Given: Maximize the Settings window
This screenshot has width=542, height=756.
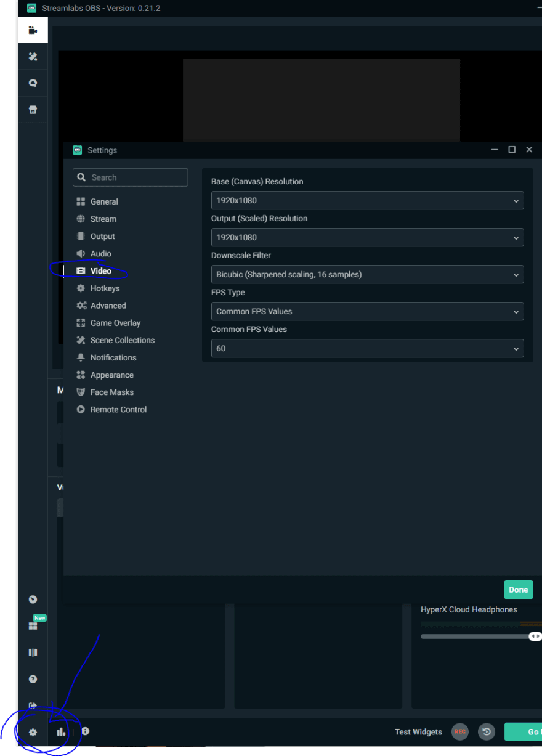Looking at the screenshot, I should click(512, 150).
